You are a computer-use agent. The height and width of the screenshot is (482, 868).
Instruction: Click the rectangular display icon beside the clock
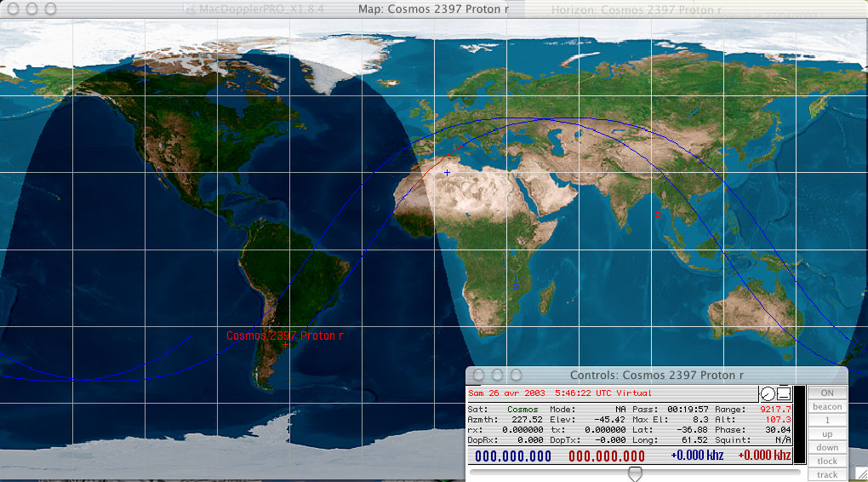(x=785, y=393)
